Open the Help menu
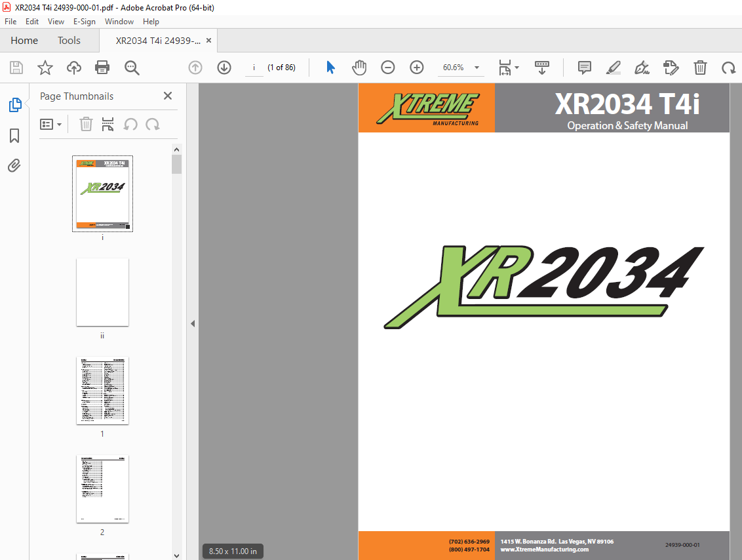 (x=151, y=21)
